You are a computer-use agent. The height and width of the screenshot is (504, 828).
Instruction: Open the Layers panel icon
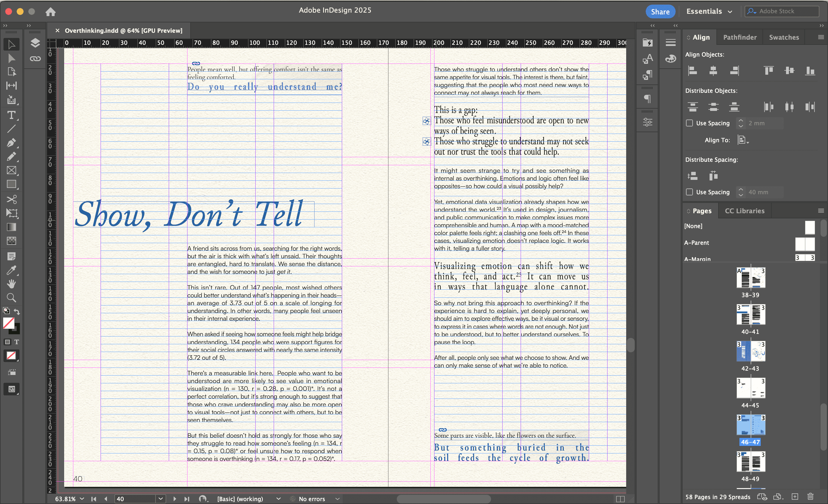pyautogui.click(x=35, y=43)
